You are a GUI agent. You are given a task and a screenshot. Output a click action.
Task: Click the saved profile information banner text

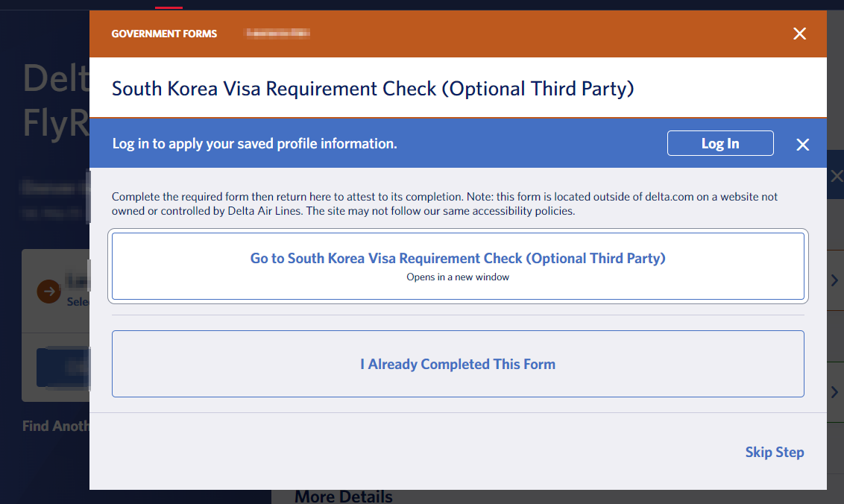pyautogui.click(x=254, y=143)
